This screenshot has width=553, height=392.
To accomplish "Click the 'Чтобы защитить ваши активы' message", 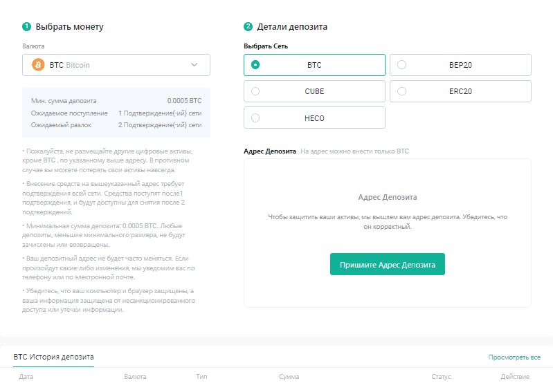I will point(388,221).
